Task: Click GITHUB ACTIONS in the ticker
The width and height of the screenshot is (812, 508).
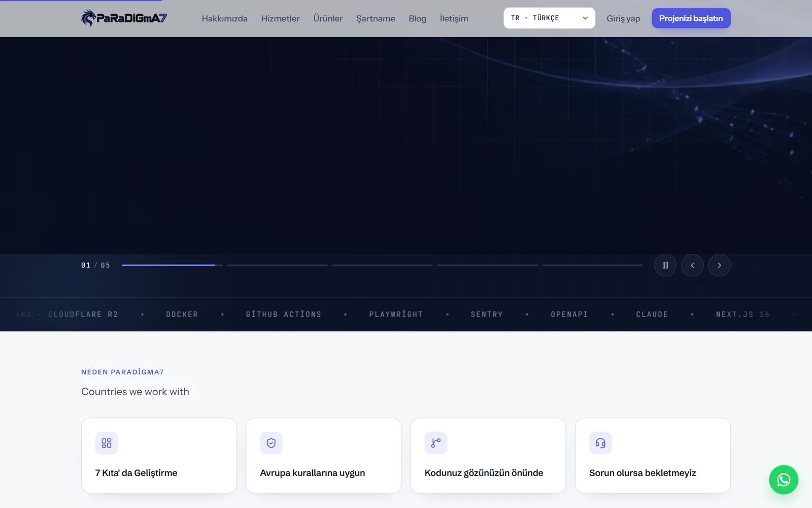Action: tap(284, 314)
